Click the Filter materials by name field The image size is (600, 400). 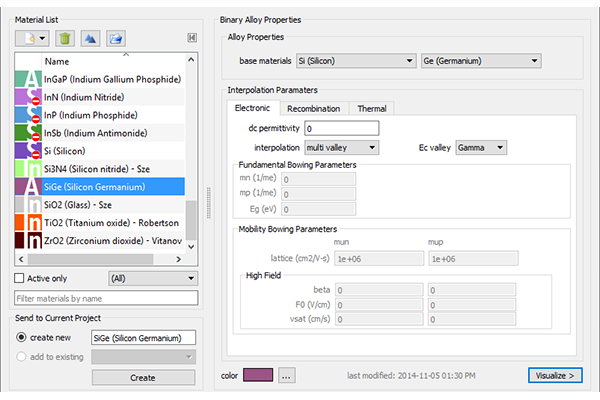pyautogui.click(x=106, y=298)
